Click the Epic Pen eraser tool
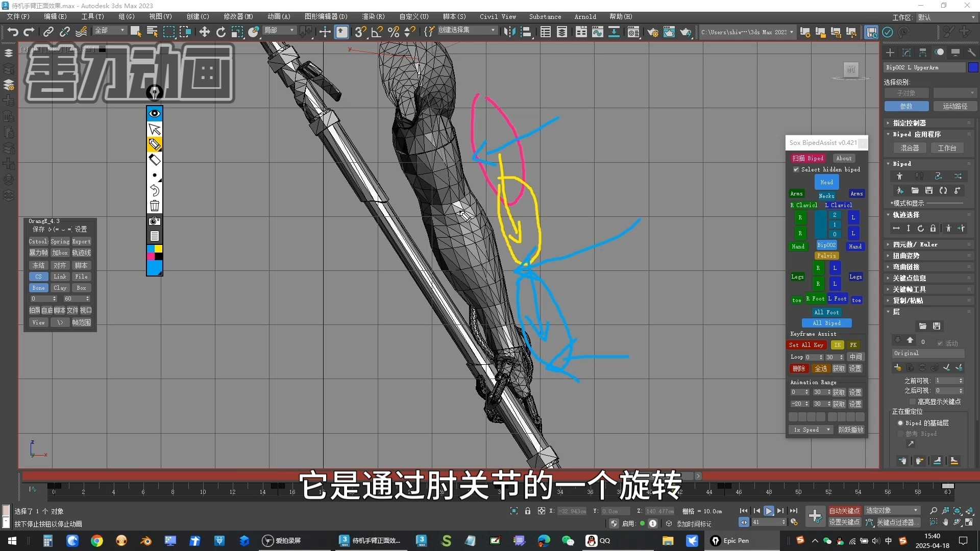This screenshot has height=551, width=980. [155, 160]
